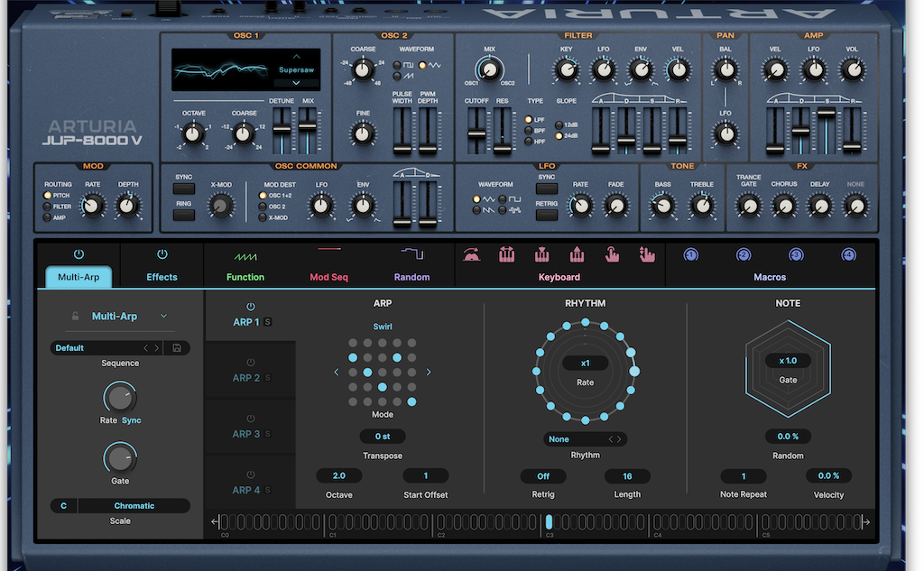Viewport: 924px width, 571px height.
Task: Select previous OSC 1 waveform up arrow
Action: [x=296, y=57]
